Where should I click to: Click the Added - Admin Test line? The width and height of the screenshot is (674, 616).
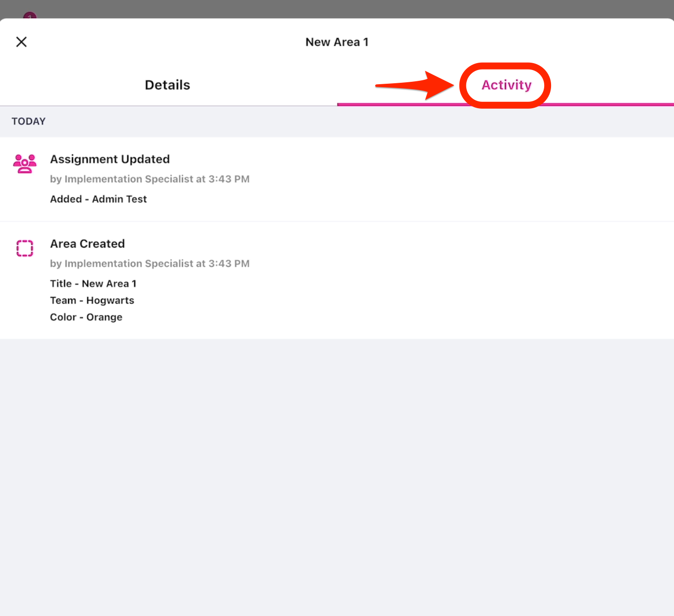click(98, 199)
